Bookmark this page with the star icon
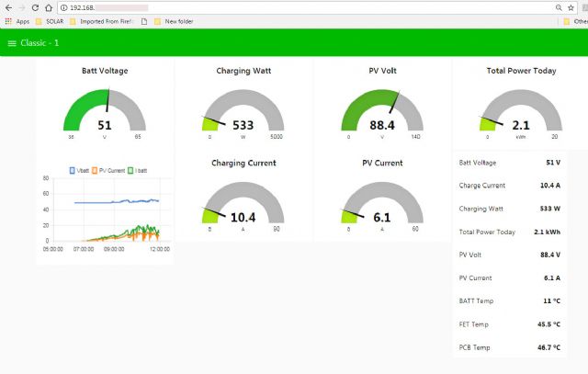 pos(571,7)
